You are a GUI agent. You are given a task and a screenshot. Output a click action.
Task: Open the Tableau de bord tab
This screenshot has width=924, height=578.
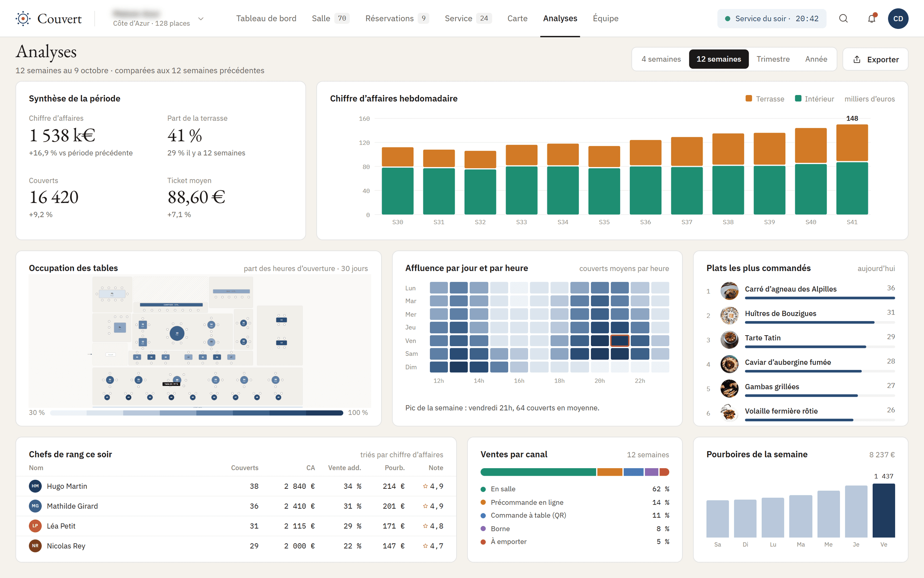(x=266, y=18)
